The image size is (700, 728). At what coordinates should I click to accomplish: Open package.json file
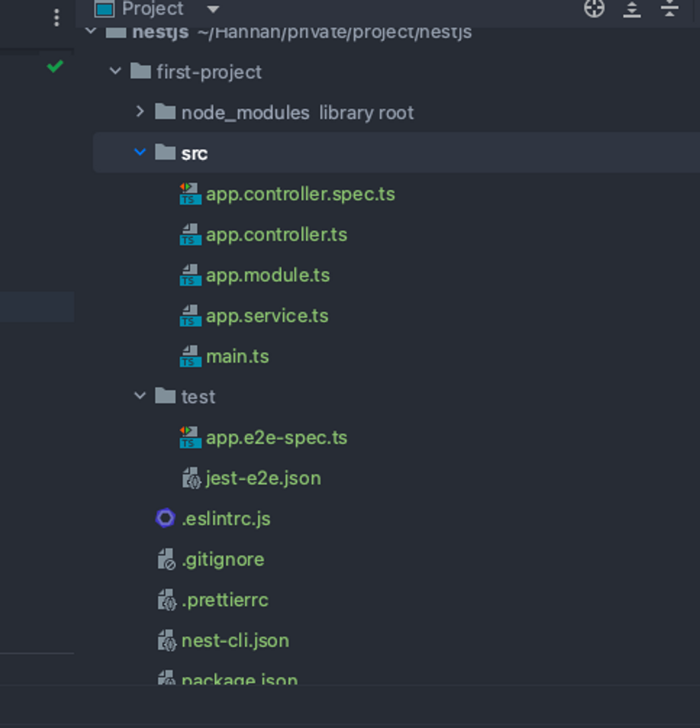point(240,679)
